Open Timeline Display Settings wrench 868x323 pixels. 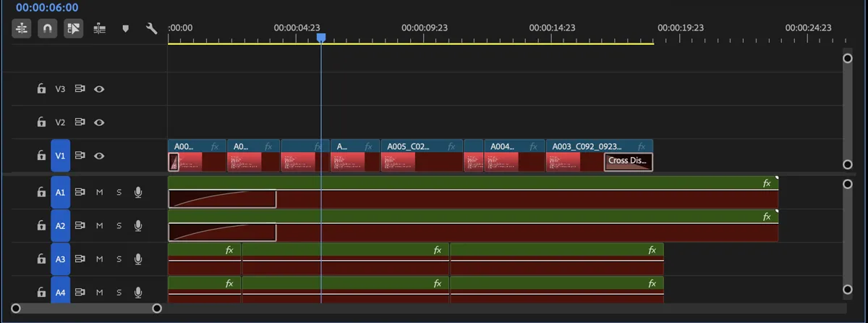click(x=151, y=28)
